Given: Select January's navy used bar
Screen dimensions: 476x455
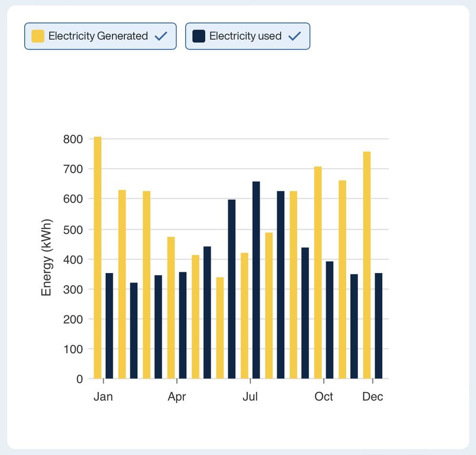Looking at the screenshot, I should [109, 326].
